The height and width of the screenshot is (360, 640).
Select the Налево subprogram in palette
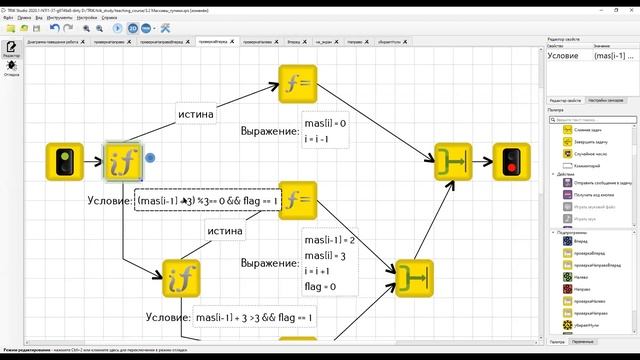coord(576,277)
